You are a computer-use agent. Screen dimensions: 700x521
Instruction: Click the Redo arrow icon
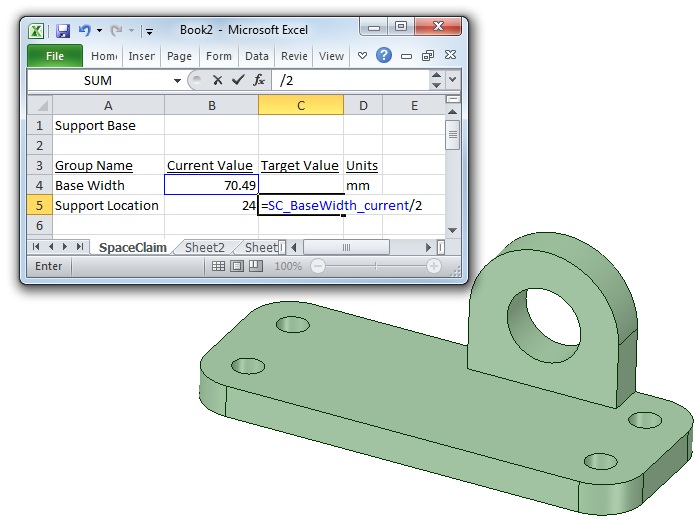116,30
